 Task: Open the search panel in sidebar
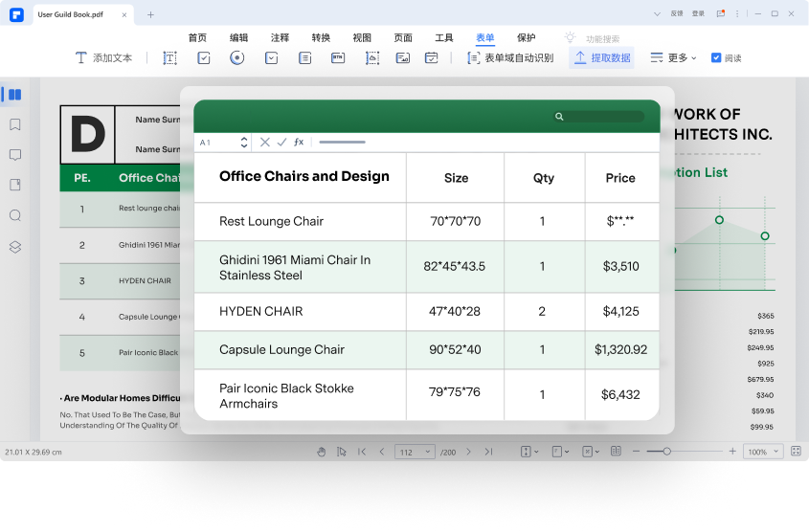15,215
